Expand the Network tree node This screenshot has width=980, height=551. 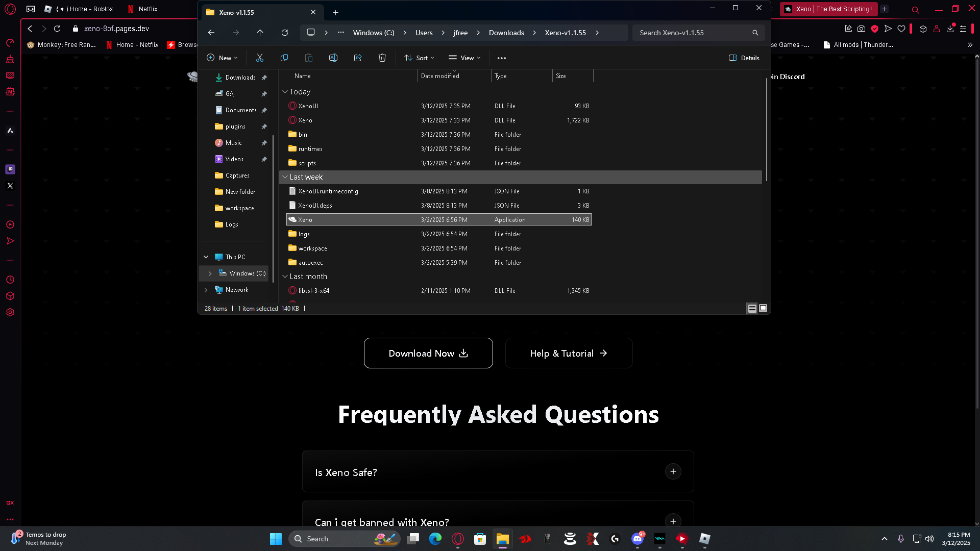[x=206, y=290]
